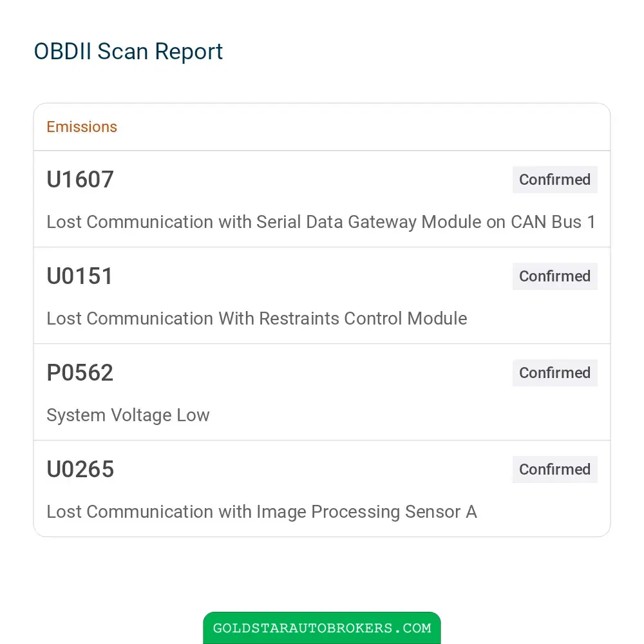Select the Image Processing Sensor A description
The height and width of the screenshot is (644, 644).
point(261,512)
